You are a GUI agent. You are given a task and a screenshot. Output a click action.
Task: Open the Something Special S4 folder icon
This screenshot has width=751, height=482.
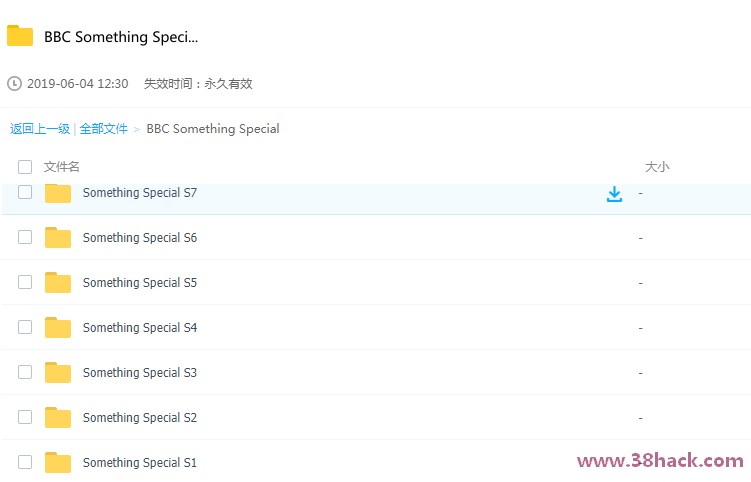click(58, 328)
